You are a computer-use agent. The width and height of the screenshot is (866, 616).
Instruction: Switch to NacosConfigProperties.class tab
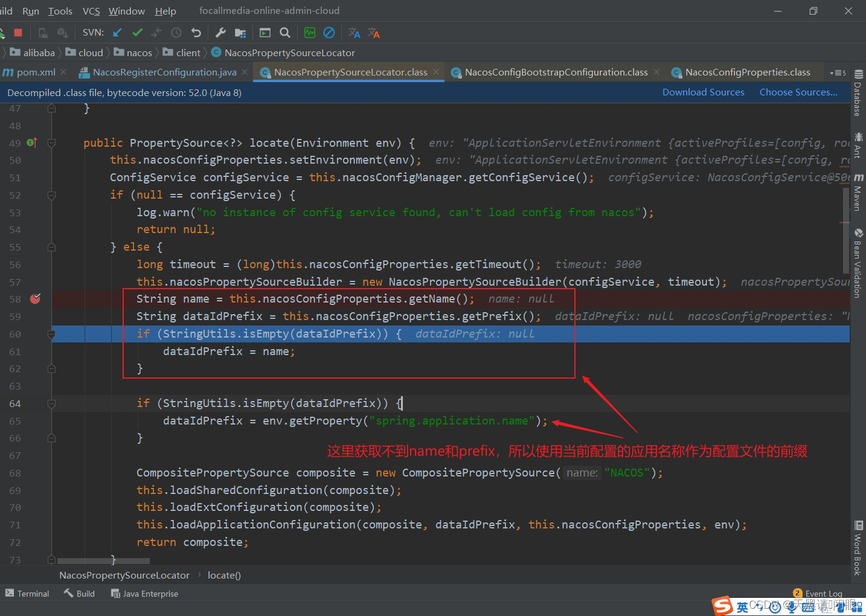point(747,72)
